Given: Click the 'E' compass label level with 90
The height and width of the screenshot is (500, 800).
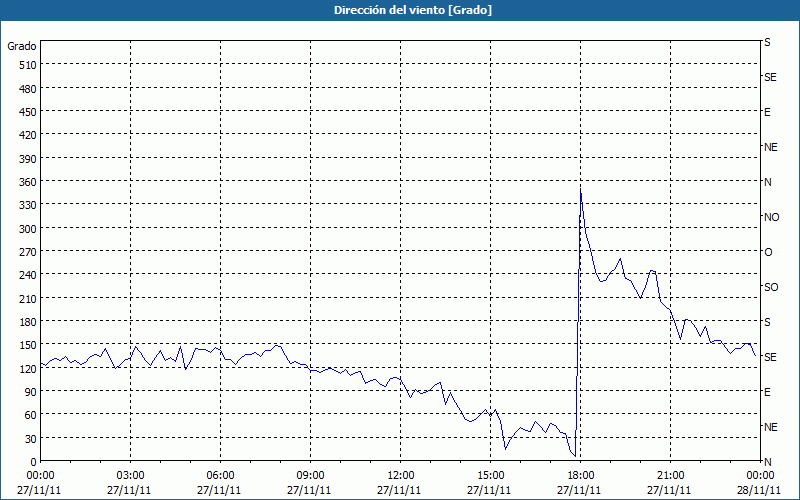Looking at the screenshot, I should click(x=767, y=392).
